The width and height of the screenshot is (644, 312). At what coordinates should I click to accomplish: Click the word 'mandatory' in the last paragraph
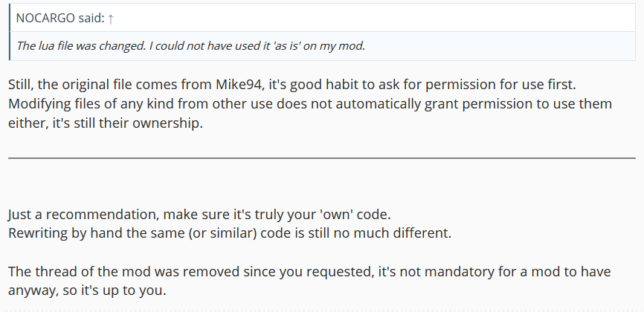tap(459, 273)
